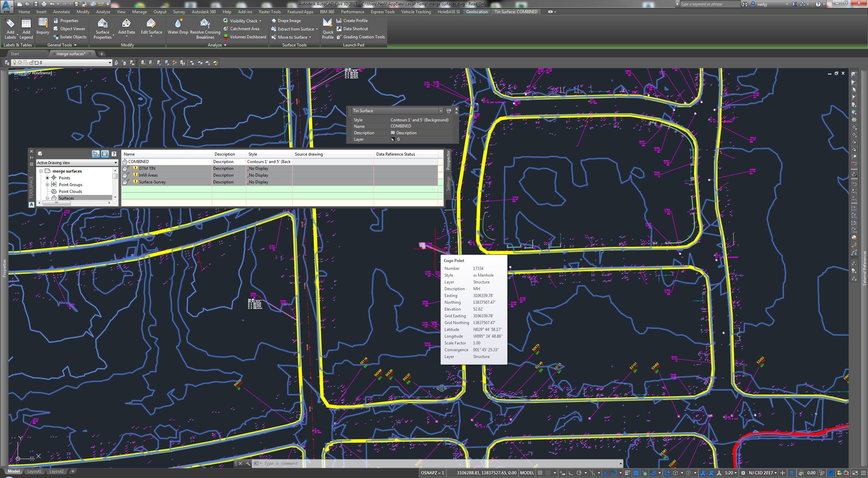This screenshot has width=868, height=478.
Task: Expand the Point Groups tree node
Action: tap(47, 185)
